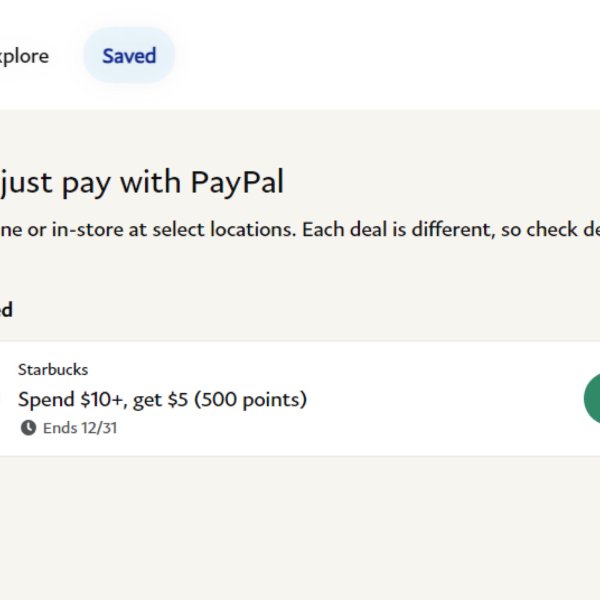Click the (500 points) text
This screenshot has width=600, height=600.
251,399
